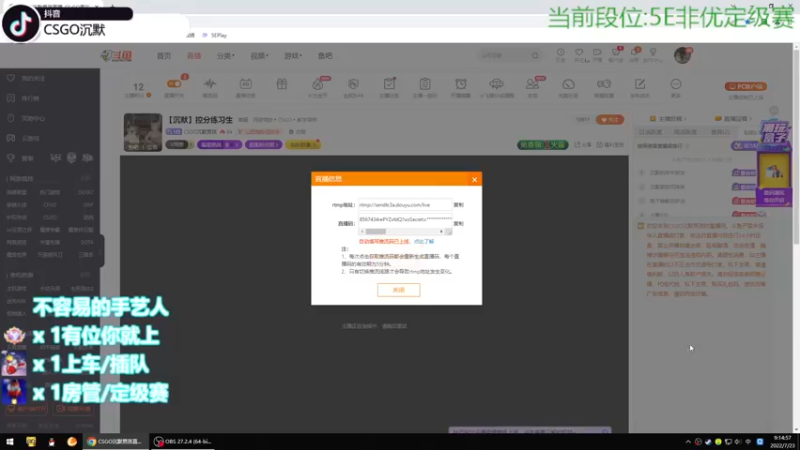Click the 关闭 button in dialog
The image size is (800, 450).
pos(398,290)
